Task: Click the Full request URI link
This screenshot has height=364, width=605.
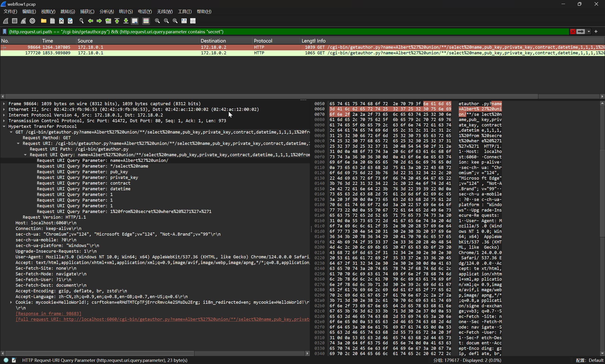Action: (x=162, y=319)
